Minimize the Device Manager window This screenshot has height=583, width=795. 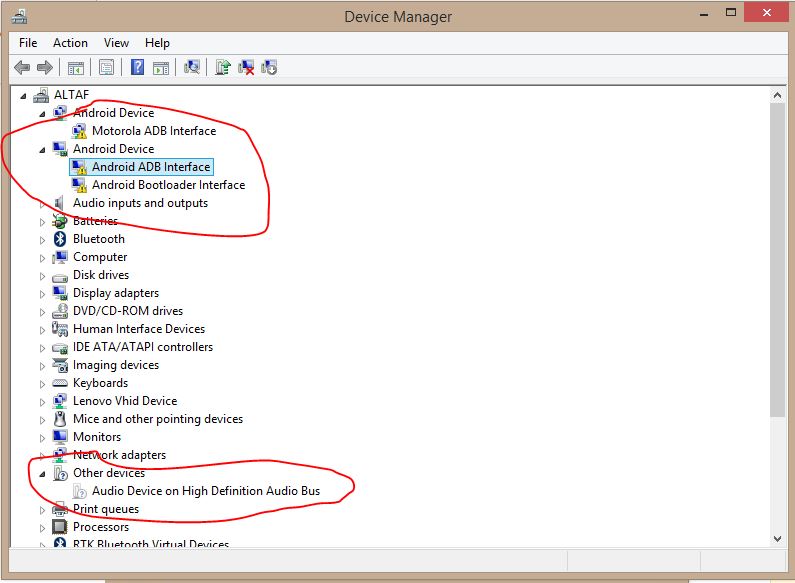click(704, 14)
